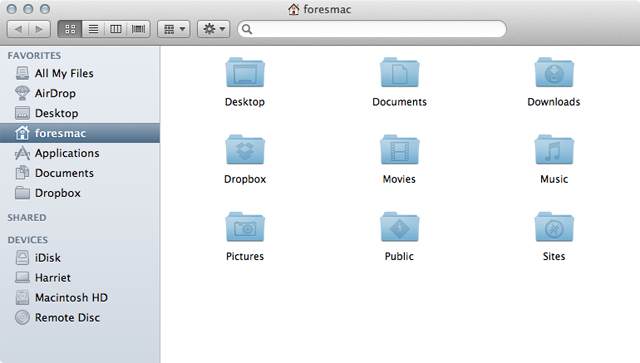Select the Downloads folder icon
Viewport: 640px width, 363px height.
click(554, 73)
